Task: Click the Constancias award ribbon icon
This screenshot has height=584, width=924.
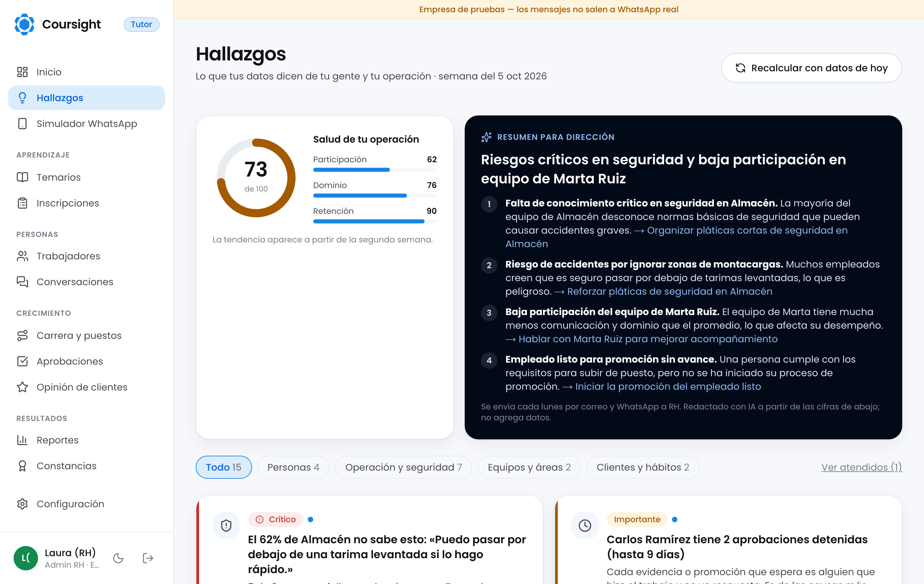Action: [22, 466]
